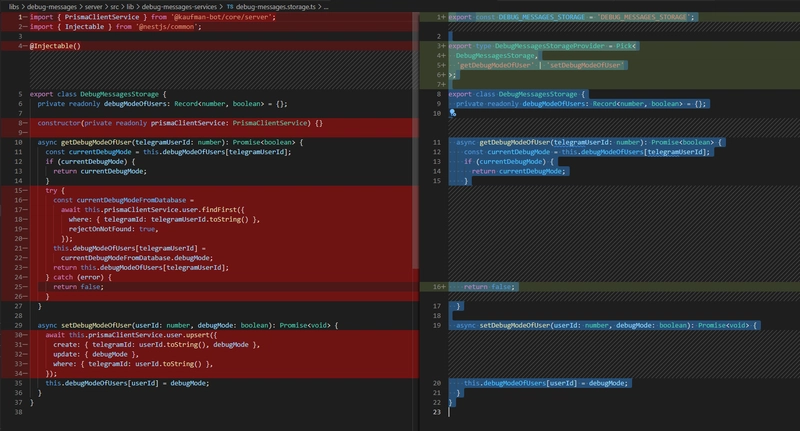Click 'async getDebugModeOfUser' on original line 10
This screenshot has width=800, height=431.
pyautogui.click(x=170, y=142)
